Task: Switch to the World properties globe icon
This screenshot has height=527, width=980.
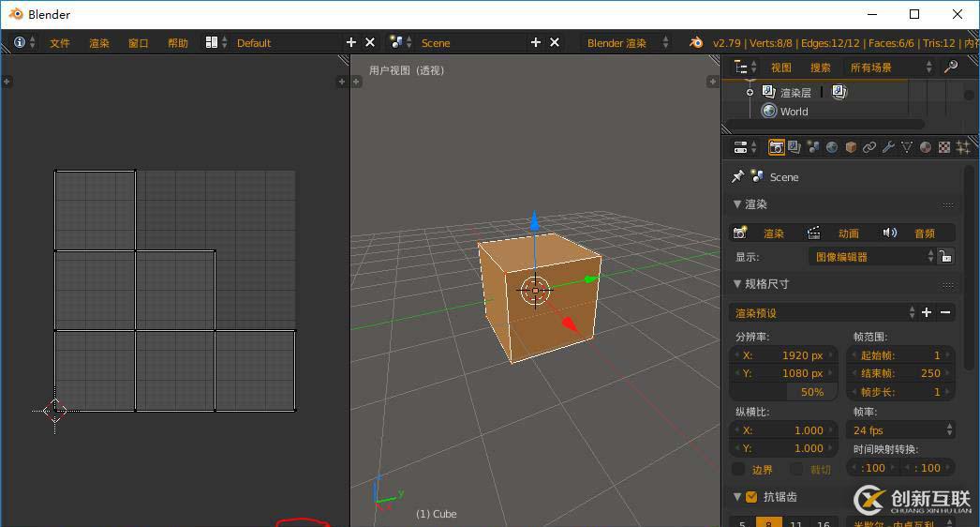Action: point(832,147)
